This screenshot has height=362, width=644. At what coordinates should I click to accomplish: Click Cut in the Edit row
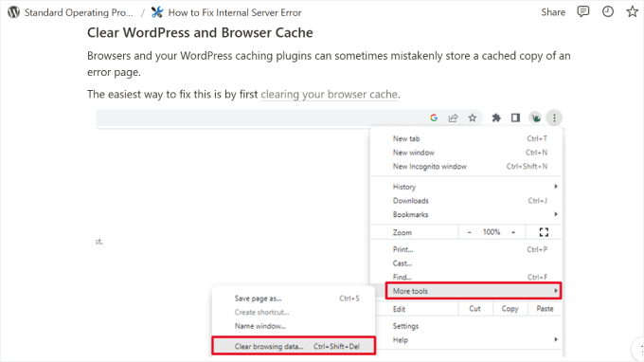coord(474,309)
